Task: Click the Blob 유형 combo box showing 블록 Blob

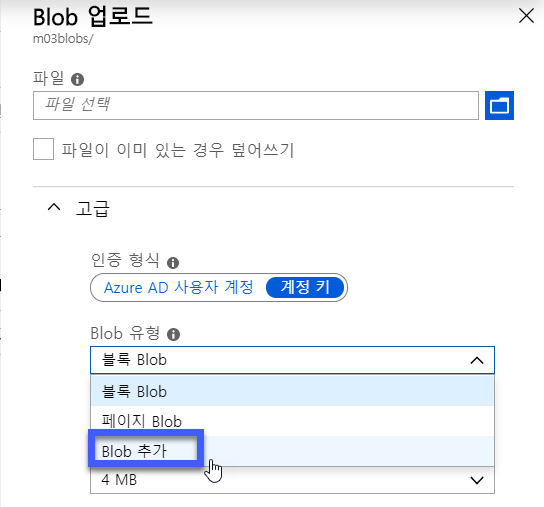Action: [x=292, y=360]
